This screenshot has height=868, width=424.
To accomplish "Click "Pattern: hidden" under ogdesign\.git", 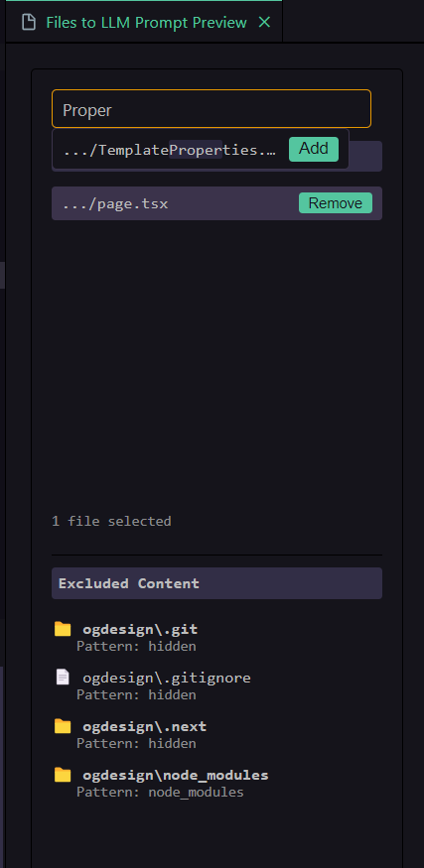I will tap(136, 646).
